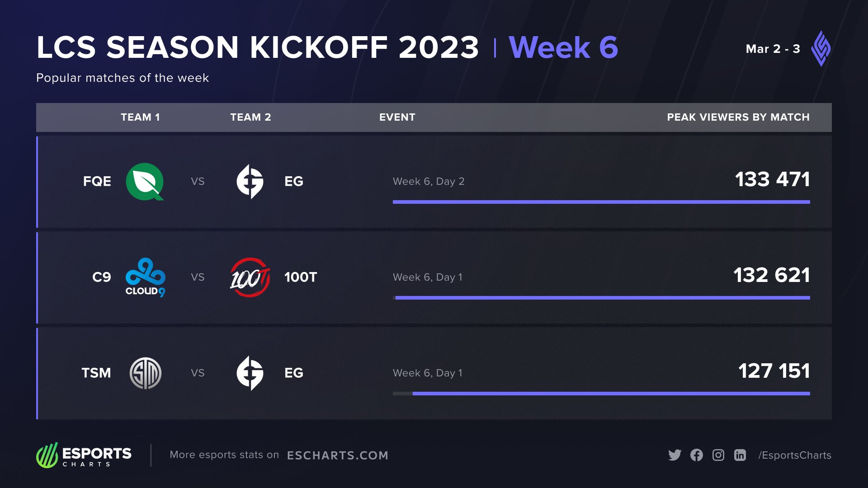Click the Week 6 title text
868x488 pixels.
pos(563,47)
